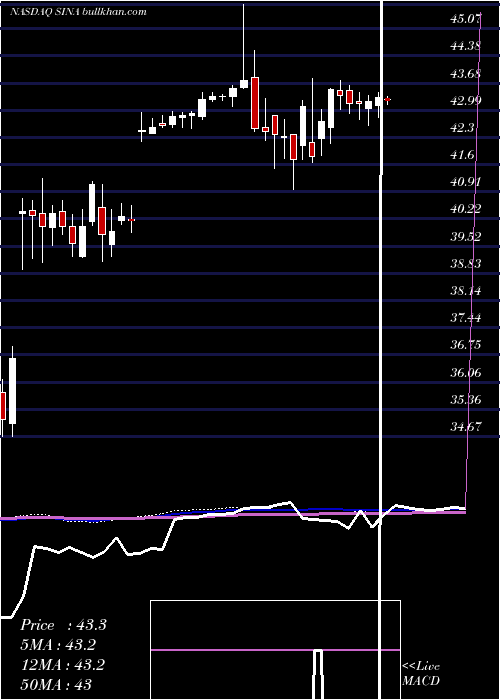Viewport: 500px width, 700px height.
Task: Click the 12MA : 43.2 readout
Action: pos(62,664)
